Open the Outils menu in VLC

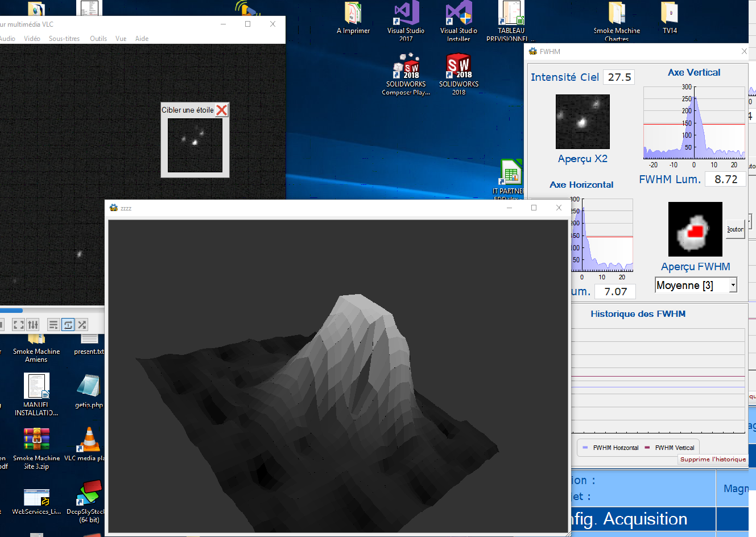[x=98, y=39]
